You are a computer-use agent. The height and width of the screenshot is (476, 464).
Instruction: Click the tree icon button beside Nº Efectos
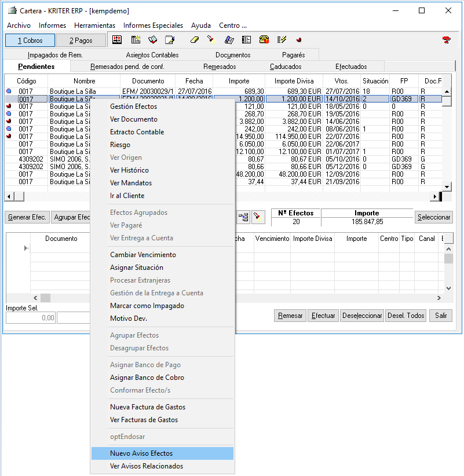243,217
